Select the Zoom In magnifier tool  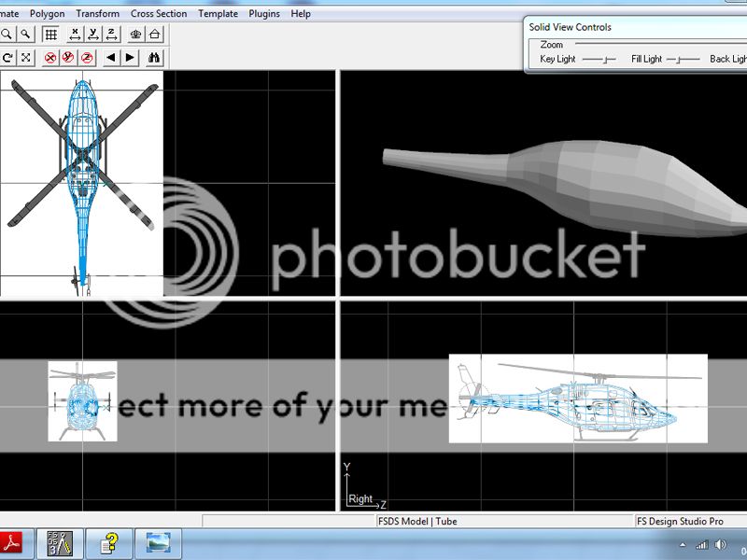pos(7,35)
